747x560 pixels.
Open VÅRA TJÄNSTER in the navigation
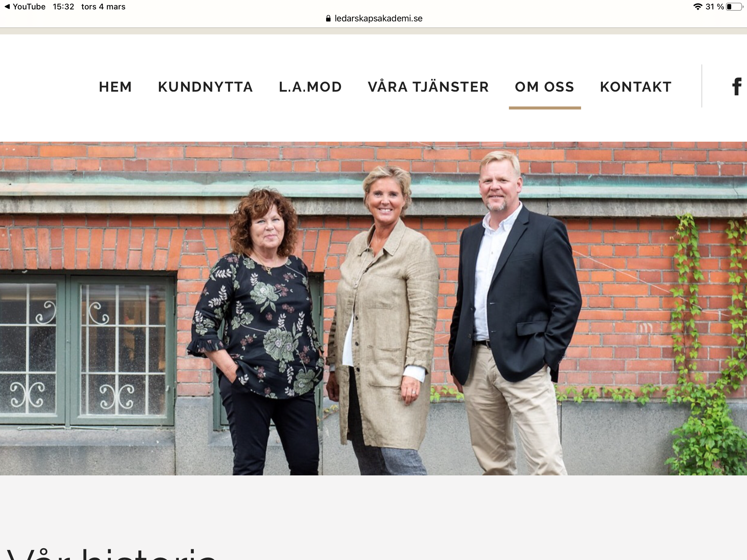click(428, 87)
